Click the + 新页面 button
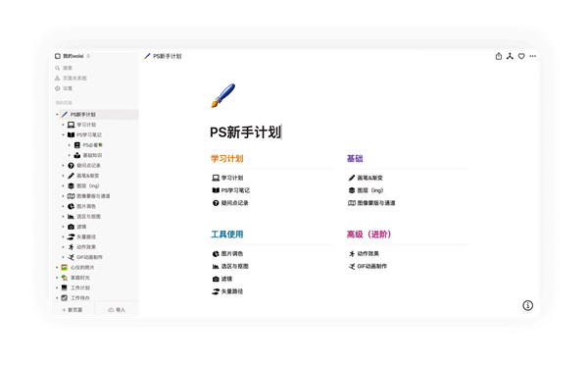 pyautogui.click(x=73, y=310)
